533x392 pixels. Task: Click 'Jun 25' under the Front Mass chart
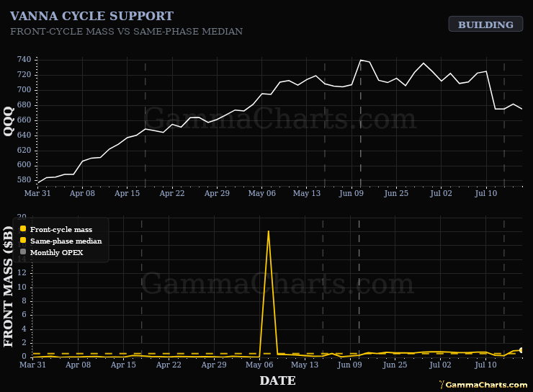[395, 365]
